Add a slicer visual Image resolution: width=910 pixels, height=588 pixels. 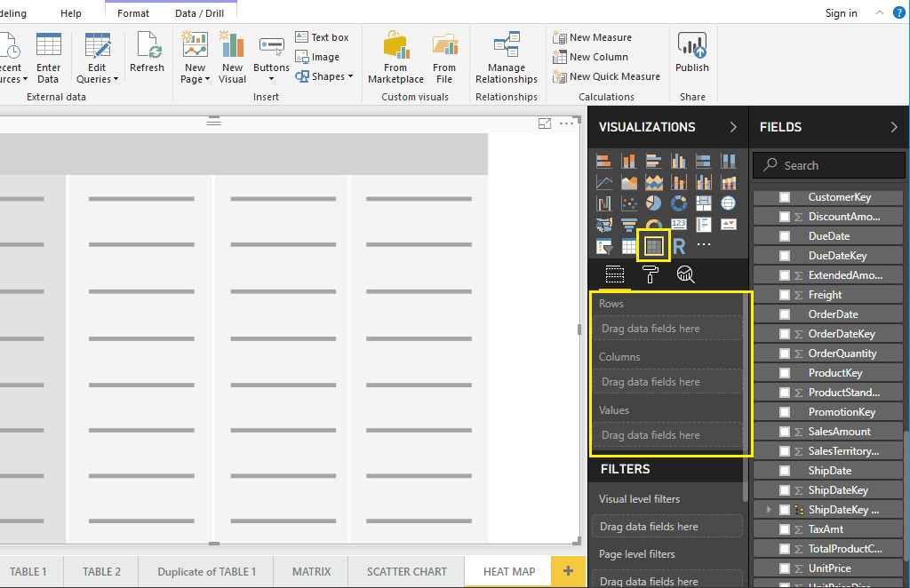pos(605,245)
